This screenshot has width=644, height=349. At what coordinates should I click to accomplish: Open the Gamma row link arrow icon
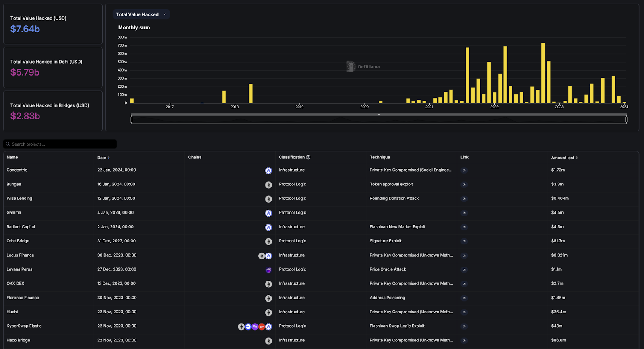(x=464, y=213)
